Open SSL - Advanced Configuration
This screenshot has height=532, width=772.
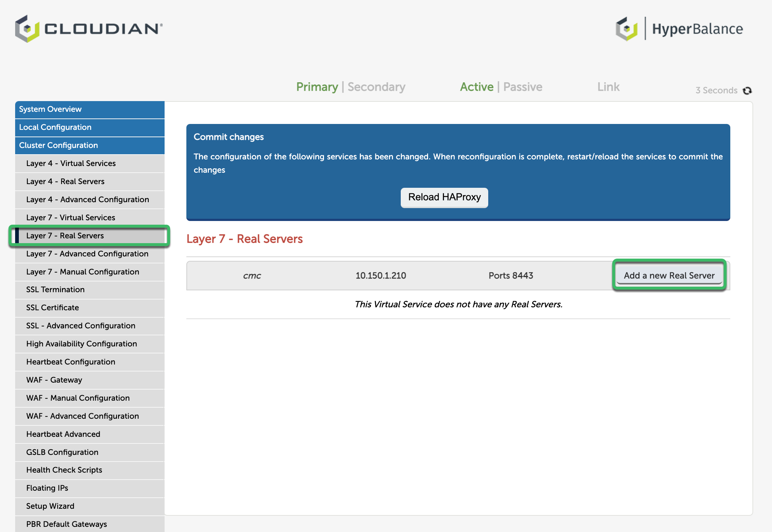(x=90, y=326)
